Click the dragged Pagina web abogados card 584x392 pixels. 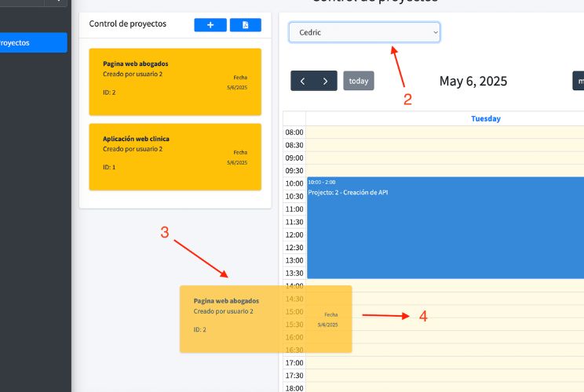click(x=265, y=318)
